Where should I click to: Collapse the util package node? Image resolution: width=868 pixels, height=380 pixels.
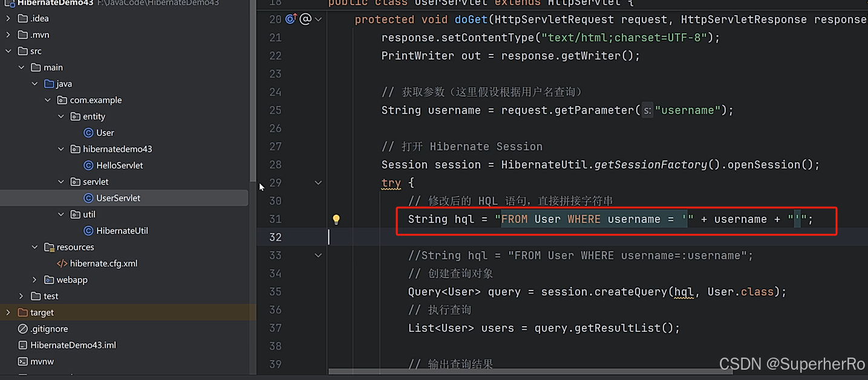point(61,214)
